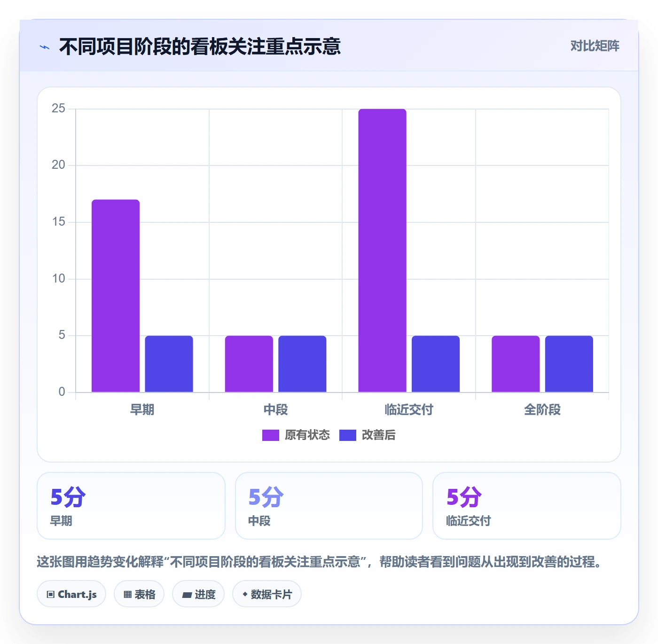Click the purple 中段 原有状态 bar

click(249, 364)
